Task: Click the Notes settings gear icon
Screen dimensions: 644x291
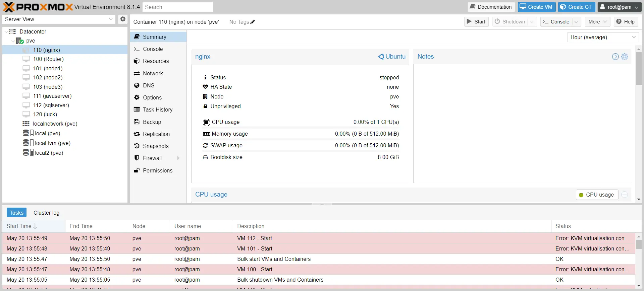Action: 625,57
